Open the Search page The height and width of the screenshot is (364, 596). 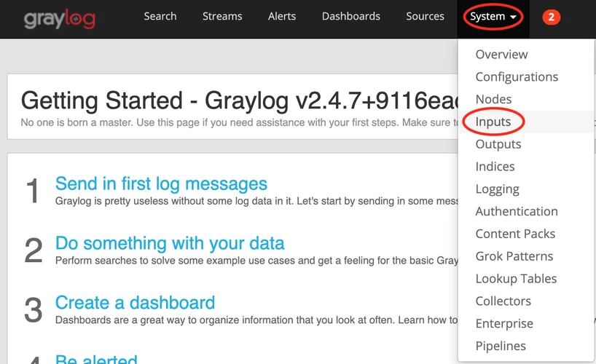click(160, 16)
